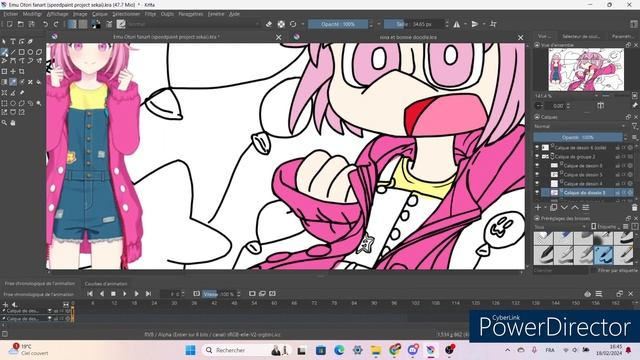The width and height of the screenshot is (640, 360).
Task: Hide the Calque de dessin 5 layer
Action: 537,174
